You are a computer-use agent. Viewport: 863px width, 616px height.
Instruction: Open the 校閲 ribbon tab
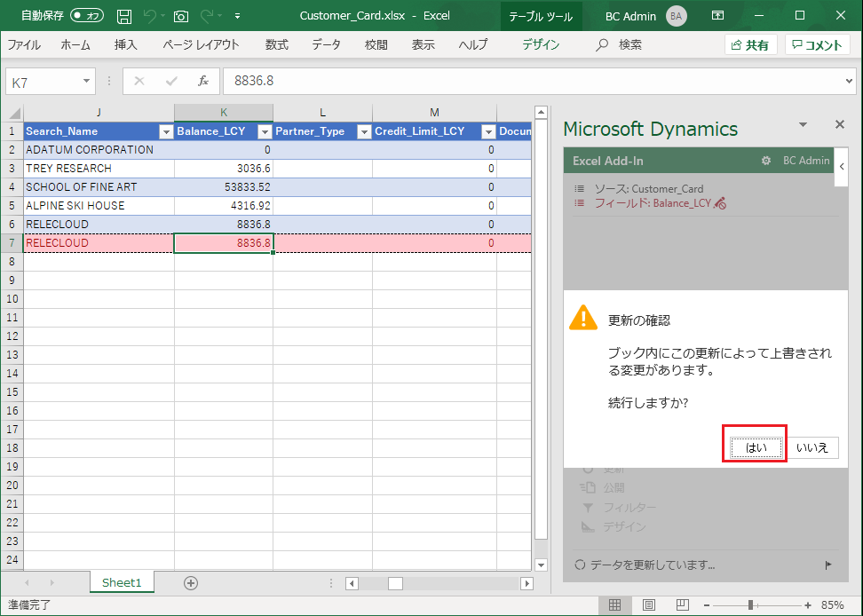pos(376,45)
